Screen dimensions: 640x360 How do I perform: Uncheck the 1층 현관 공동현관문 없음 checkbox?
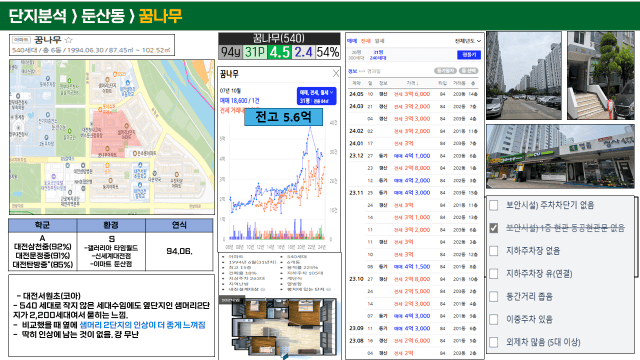pos(493,228)
